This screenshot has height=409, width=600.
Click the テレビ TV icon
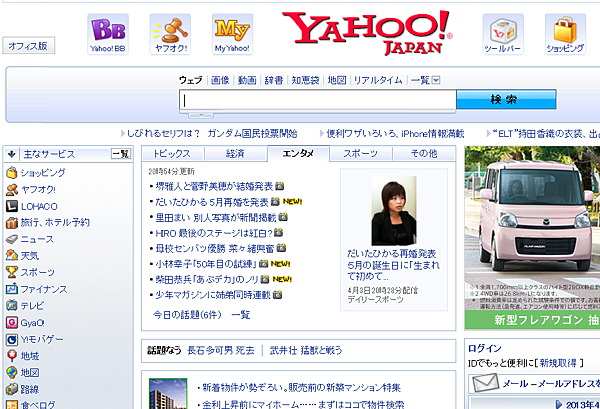click(12, 306)
